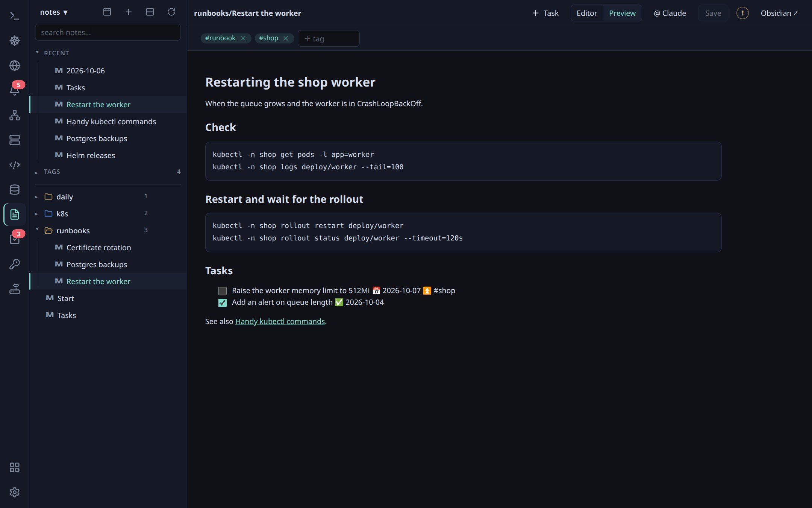Switch to the Preview tab
The width and height of the screenshot is (812, 508).
pyautogui.click(x=622, y=13)
